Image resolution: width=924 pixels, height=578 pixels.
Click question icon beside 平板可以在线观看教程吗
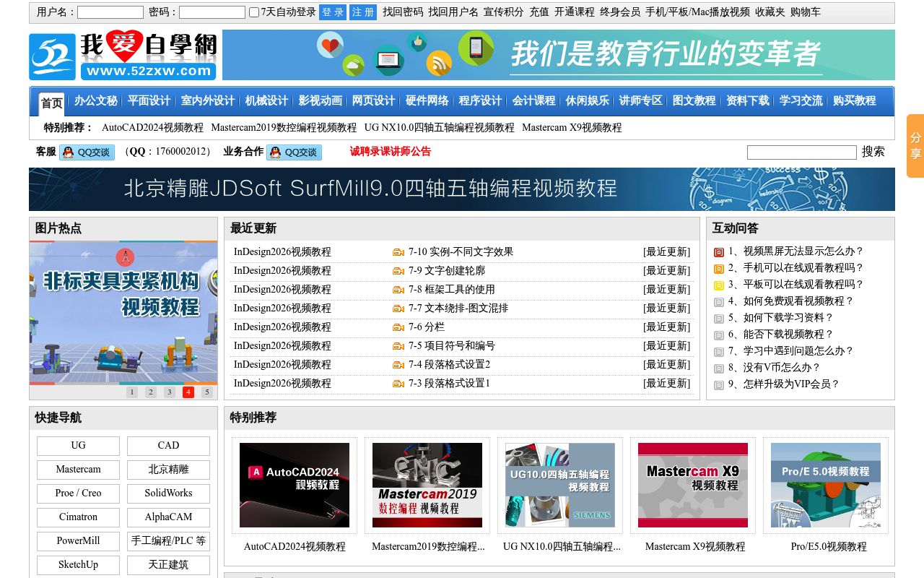[x=719, y=285]
